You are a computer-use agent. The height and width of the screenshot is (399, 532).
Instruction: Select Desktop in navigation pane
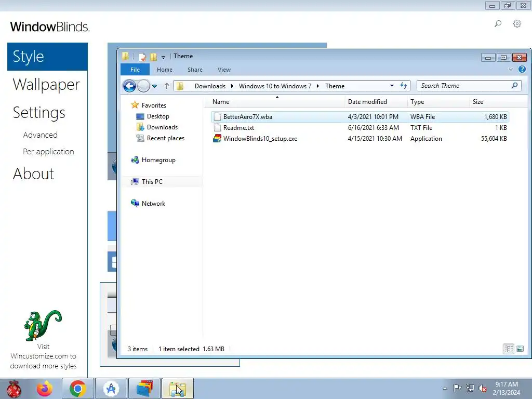[158, 116]
